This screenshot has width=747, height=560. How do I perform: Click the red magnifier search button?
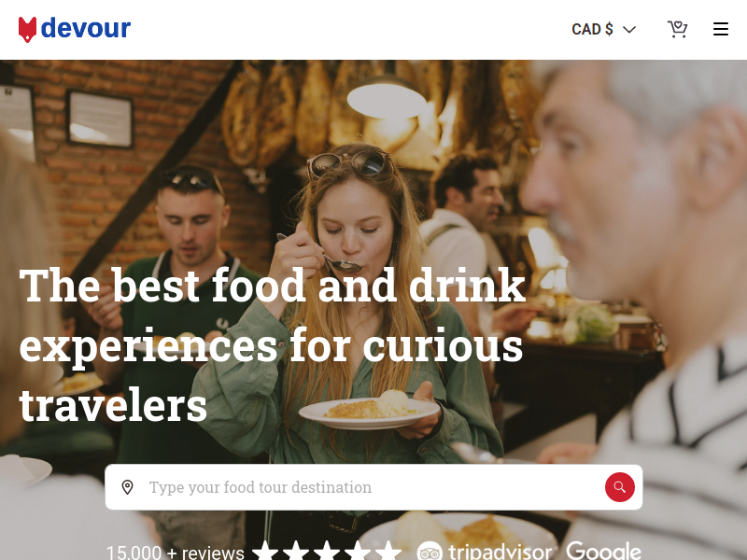tap(619, 487)
